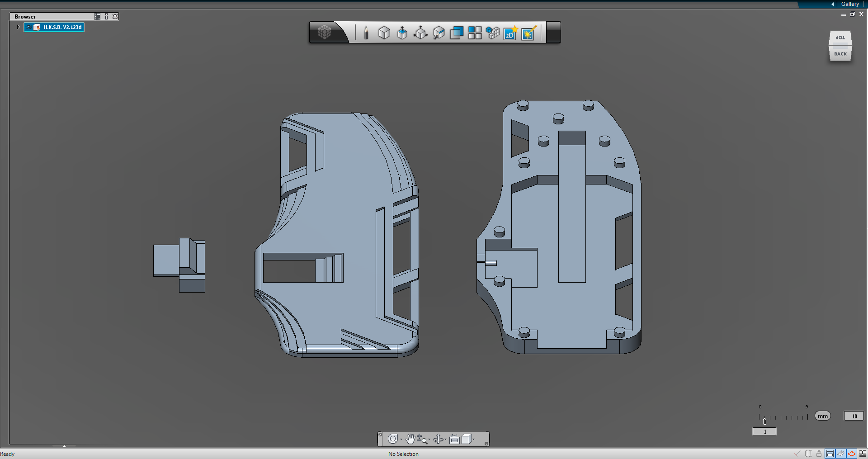Open the 123D application menu cube
Viewport: 868px width, 459px height.
pos(325,32)
